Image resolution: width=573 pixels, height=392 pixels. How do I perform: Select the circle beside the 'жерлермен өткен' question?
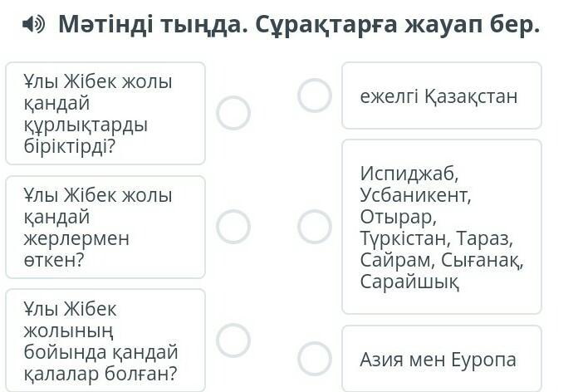click(233, 226)
